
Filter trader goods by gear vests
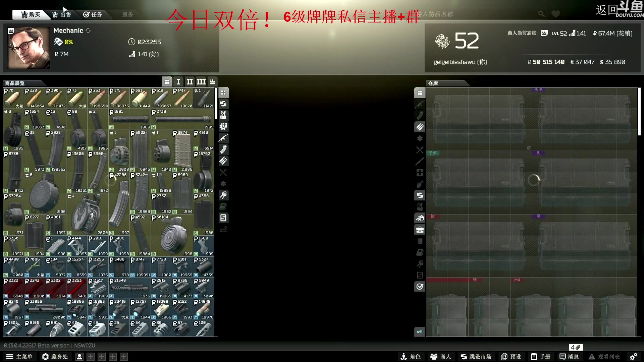[x=223, y=115]
